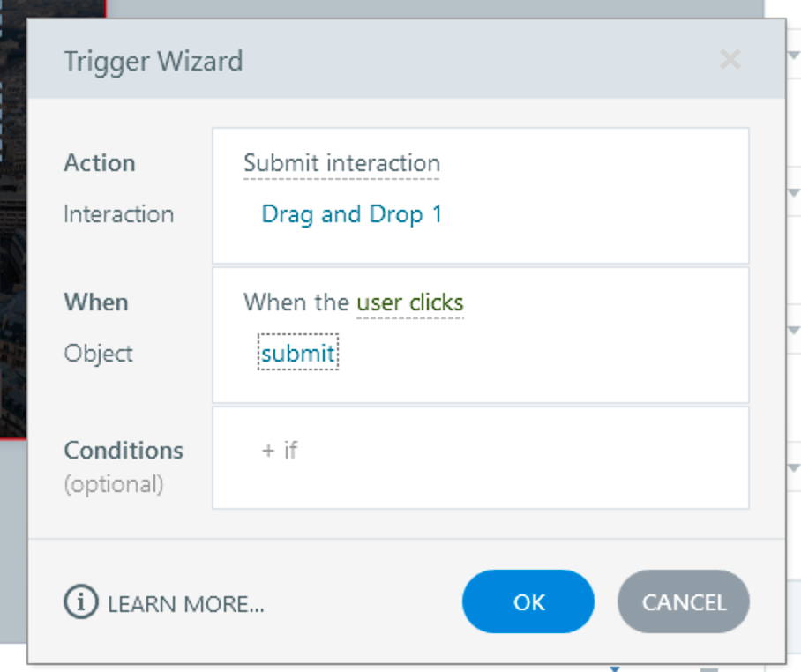
Task: Confirm the trigger with OK
Action: tap(528, 602)
